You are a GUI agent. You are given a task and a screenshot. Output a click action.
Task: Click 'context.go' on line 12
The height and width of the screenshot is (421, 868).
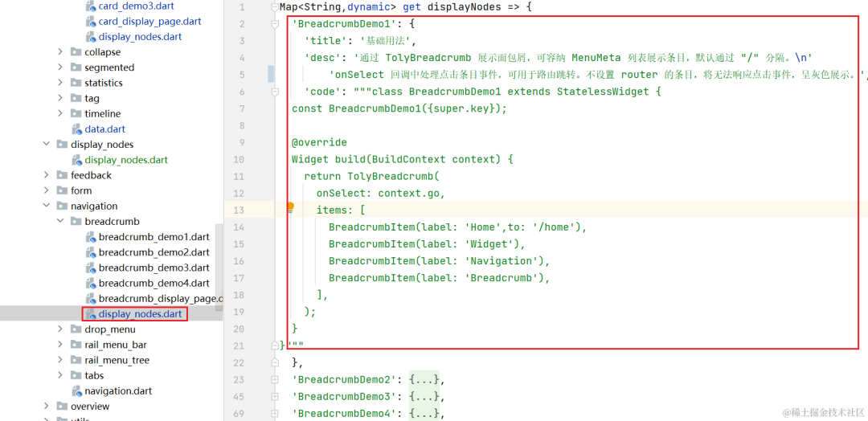coord(408,194)
